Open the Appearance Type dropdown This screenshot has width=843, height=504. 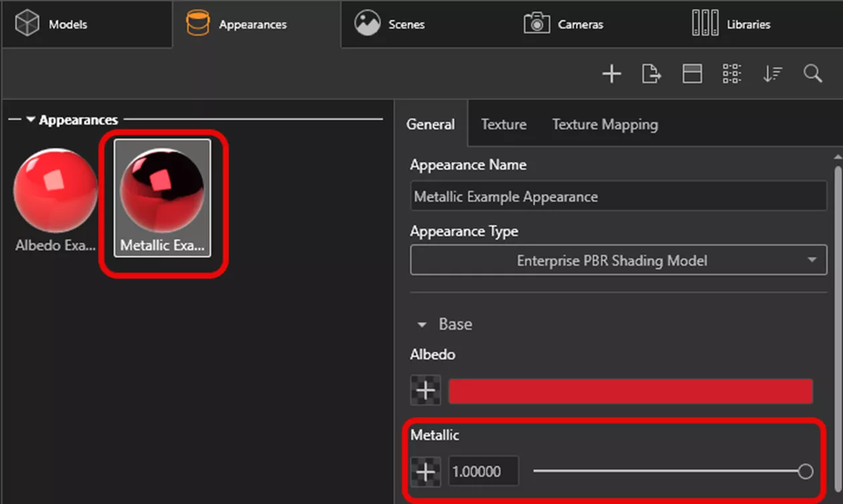[618, 261]
